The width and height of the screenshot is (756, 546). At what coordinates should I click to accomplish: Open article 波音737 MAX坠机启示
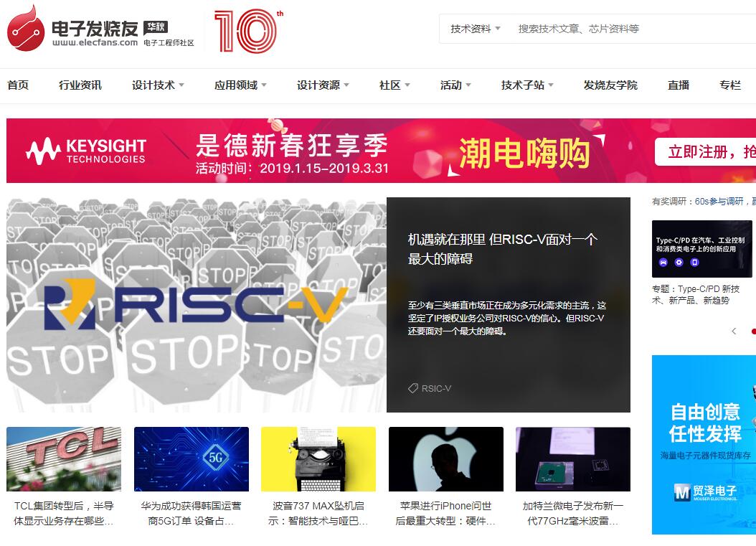[318, 513]
